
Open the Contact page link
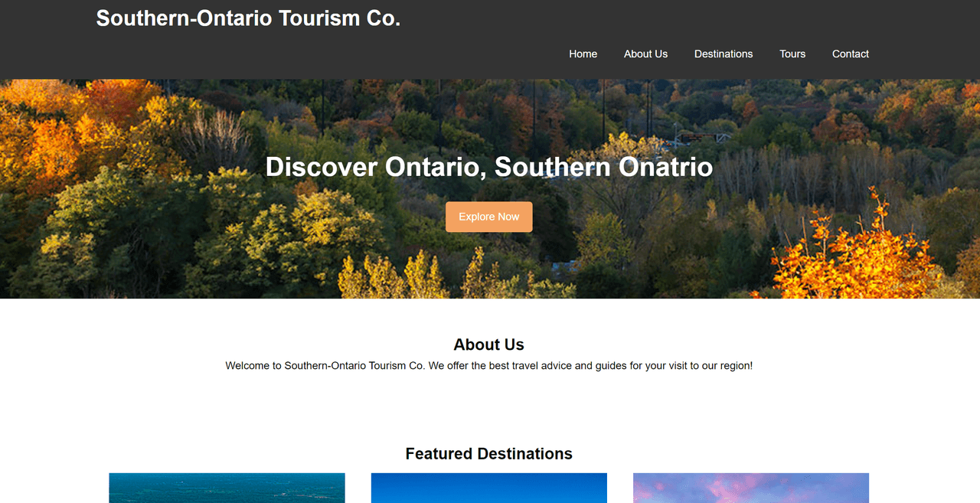tap(851, 54)
